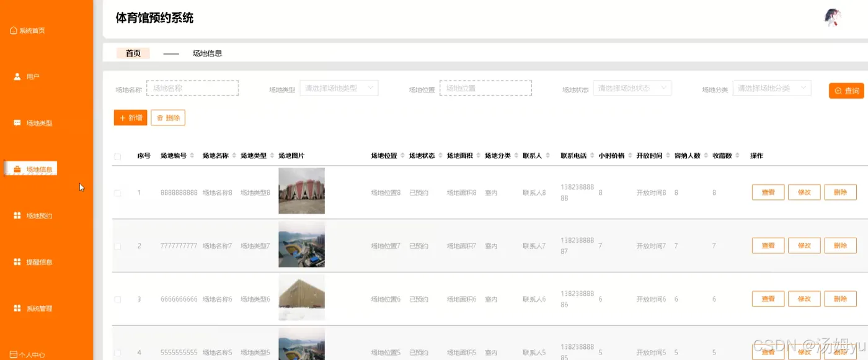
Task: Open the user avatar at top right
Action: 832,17
